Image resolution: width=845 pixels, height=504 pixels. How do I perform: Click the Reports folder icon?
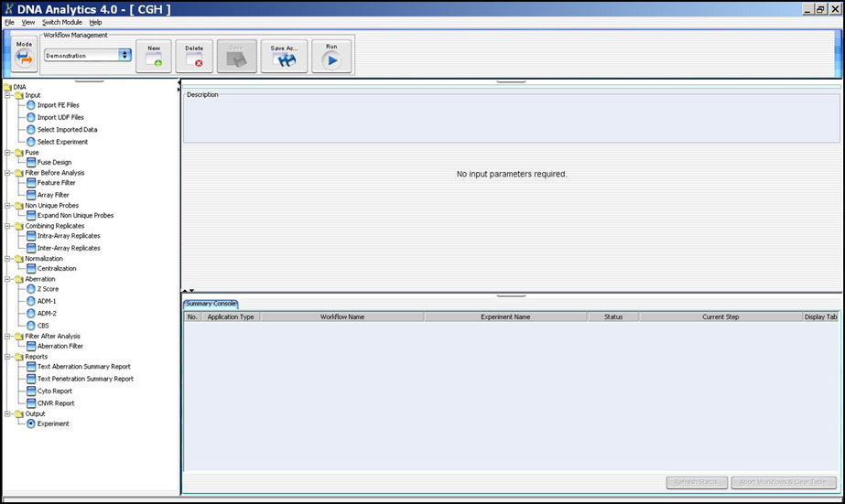19,357
